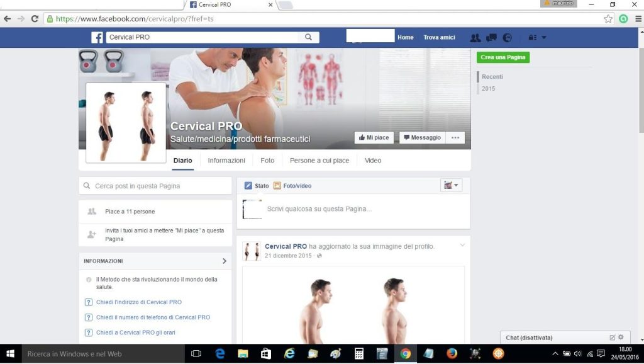This screenshot has width=644, height=364.
Task: Click Recenti in the timeline navigator
Action: (x=492, y=76)
